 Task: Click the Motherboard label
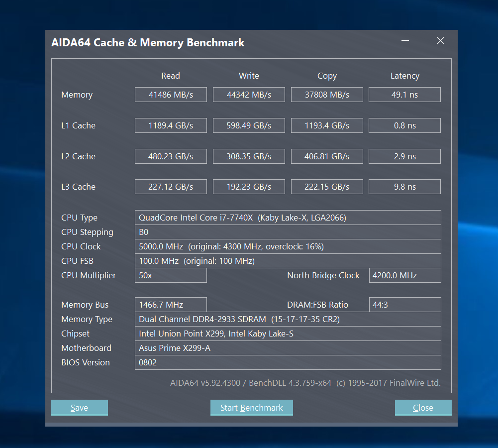[86, 348]
